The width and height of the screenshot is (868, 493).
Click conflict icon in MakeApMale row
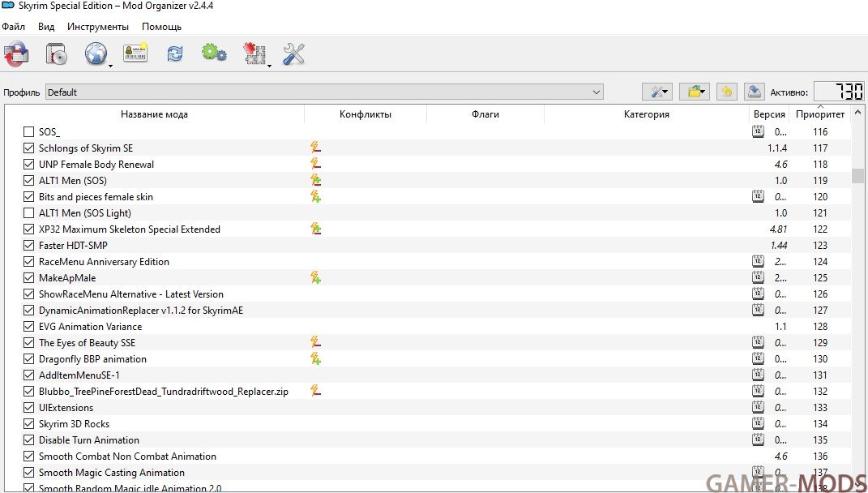[x=315, y=277]
